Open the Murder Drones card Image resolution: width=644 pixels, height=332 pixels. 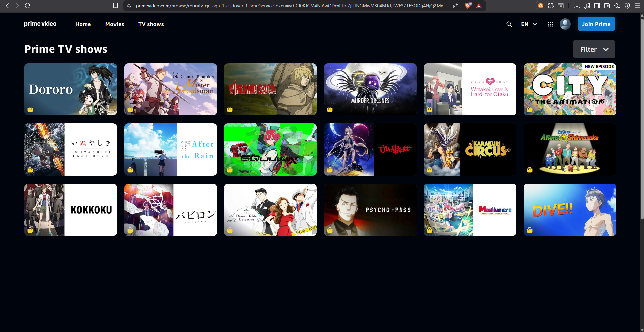coord(370,89)
